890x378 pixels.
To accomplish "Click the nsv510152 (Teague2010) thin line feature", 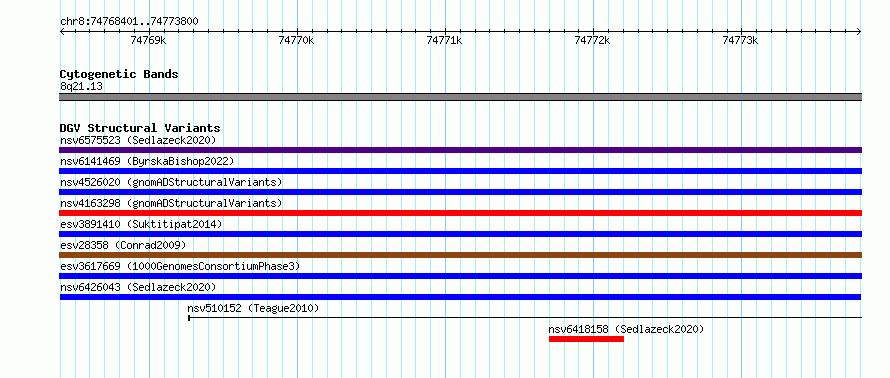I will [x=525, y=317].
